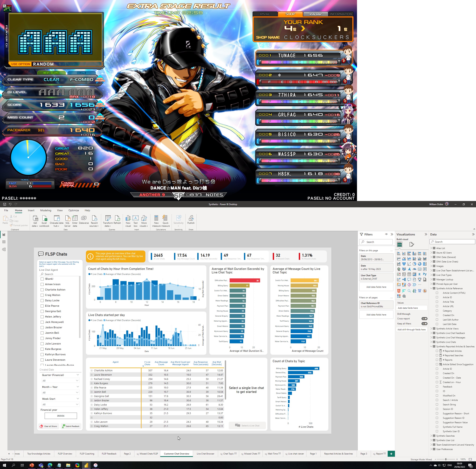
Task: Open the Modeling ribbon tab
Action: (x=46, y=210)
